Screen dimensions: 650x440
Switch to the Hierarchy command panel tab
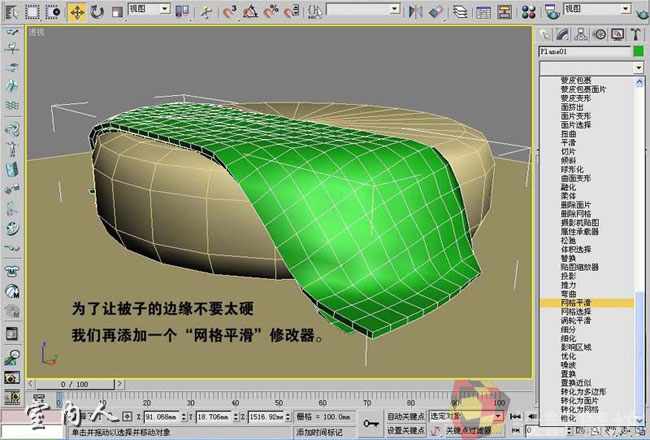(x=581, y=34)
